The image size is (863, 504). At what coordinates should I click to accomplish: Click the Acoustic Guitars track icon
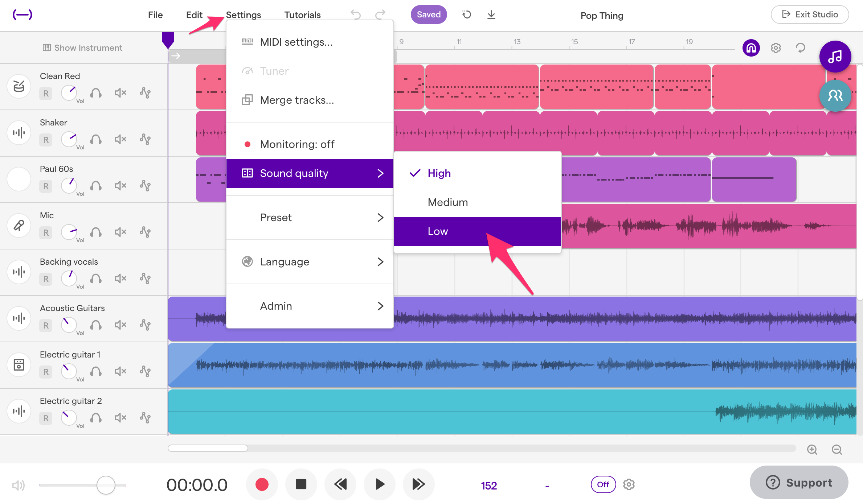[x=19, y=318]
